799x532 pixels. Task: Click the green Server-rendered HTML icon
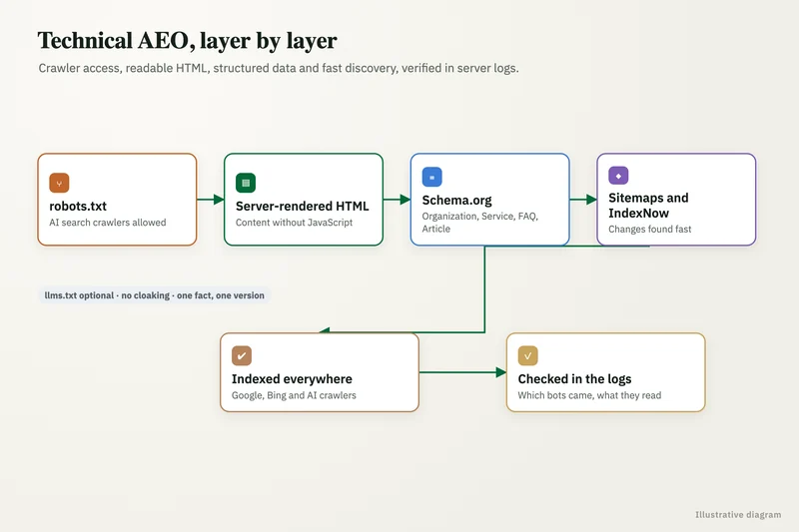coord(246,184)
